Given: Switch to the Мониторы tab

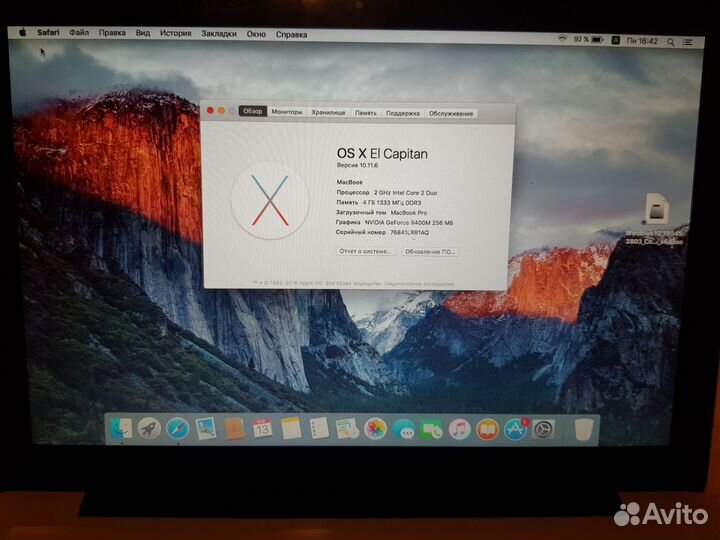Looking at the screenshot, I should [x=287, y=112].
